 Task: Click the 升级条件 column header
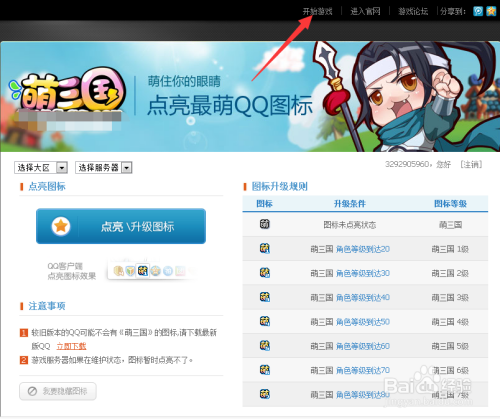[350, 204]
